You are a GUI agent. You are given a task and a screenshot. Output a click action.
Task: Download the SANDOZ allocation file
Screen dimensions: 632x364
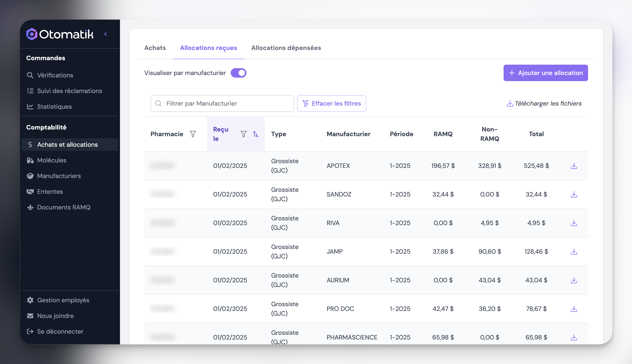574,194
